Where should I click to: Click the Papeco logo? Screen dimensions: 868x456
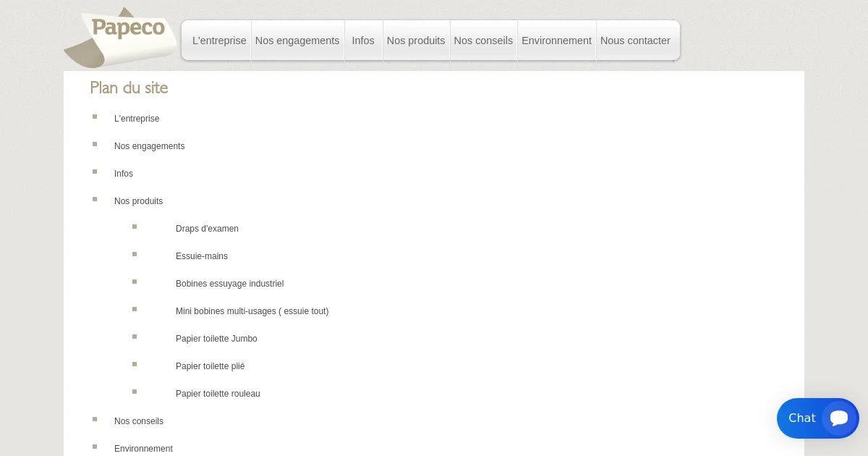coord(121,38)
